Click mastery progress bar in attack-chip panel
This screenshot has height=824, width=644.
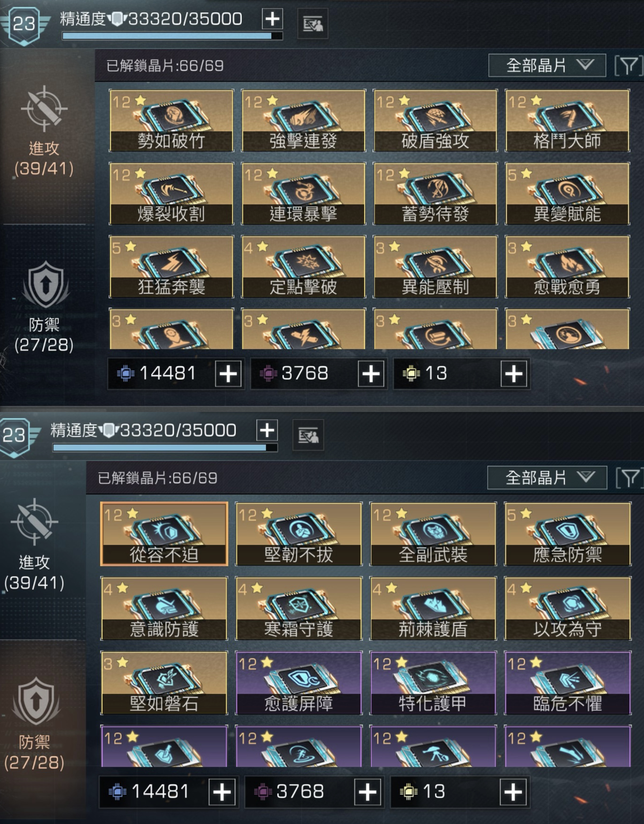click(172, 36)
